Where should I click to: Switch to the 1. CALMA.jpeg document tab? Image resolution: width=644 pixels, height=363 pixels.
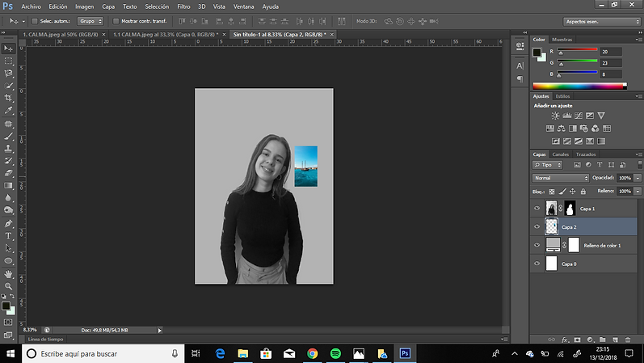[61, 35]
